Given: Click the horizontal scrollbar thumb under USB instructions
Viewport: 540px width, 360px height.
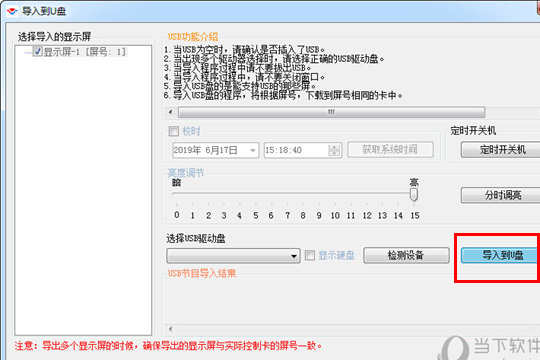Looking at the screenshot, I should (x=331, y=112).
